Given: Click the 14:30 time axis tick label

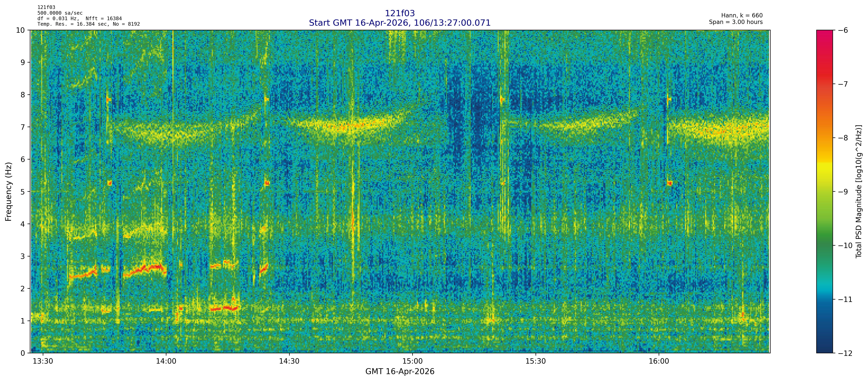Looking at the screenshot, I should [289, 362].
